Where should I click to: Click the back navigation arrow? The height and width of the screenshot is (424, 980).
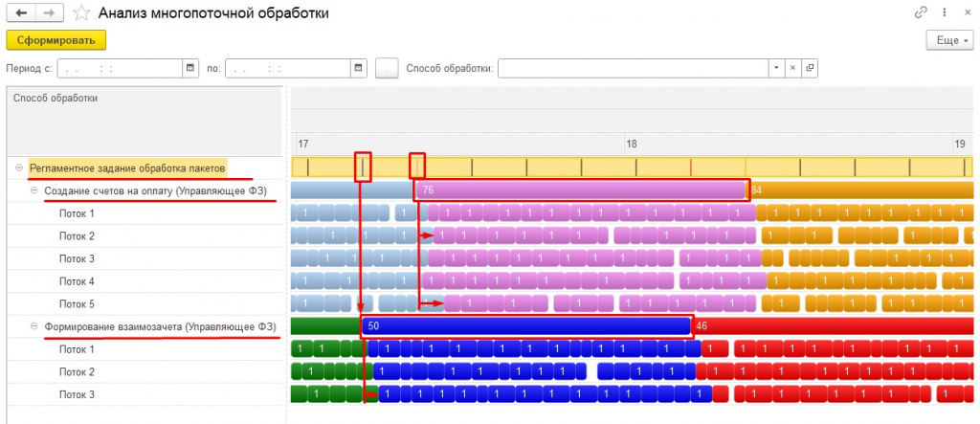coord(21,12)
